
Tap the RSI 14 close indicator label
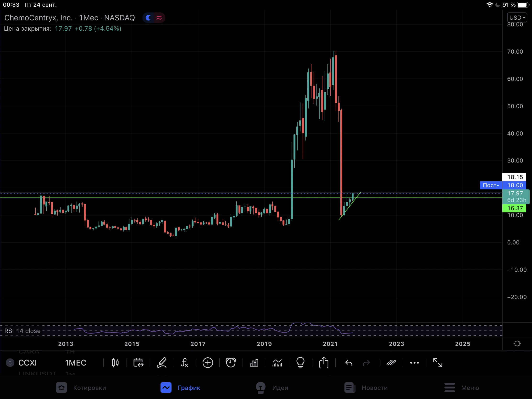22,331
